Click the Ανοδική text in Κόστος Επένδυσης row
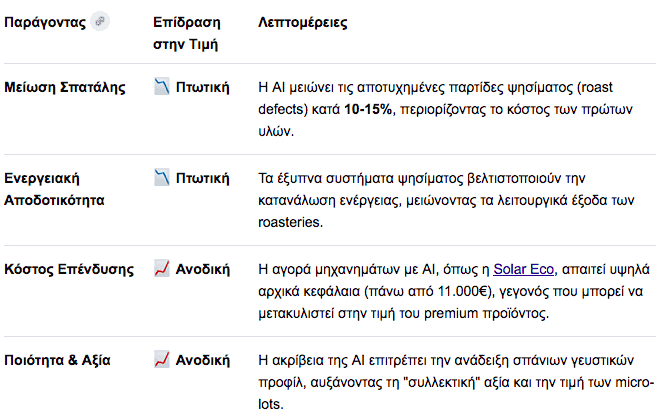 204,269
